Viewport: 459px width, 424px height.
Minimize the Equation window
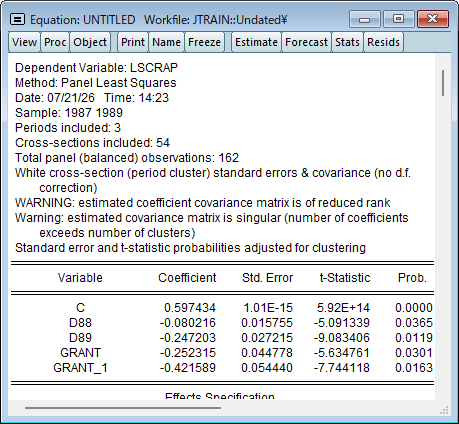pos(365,19)
